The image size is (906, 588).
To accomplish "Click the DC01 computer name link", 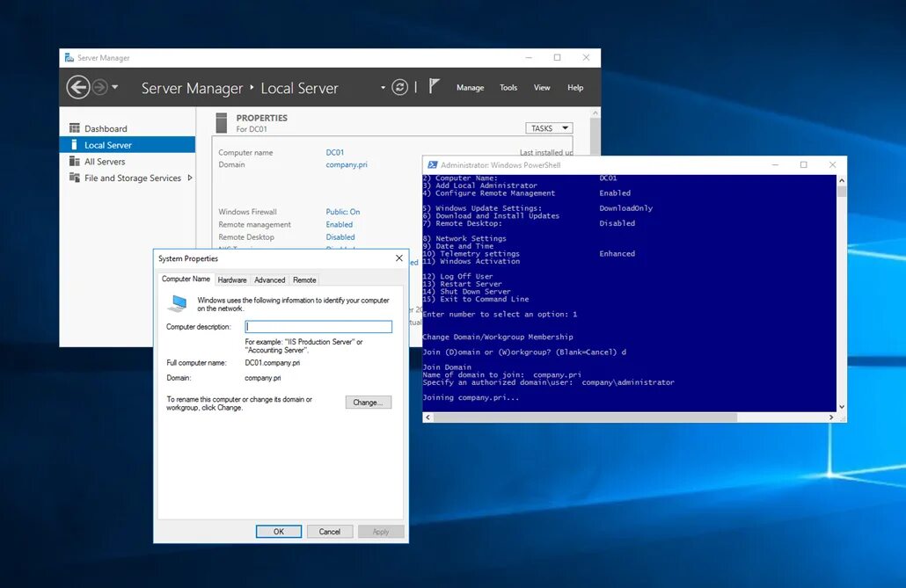I will pos(334,152).
